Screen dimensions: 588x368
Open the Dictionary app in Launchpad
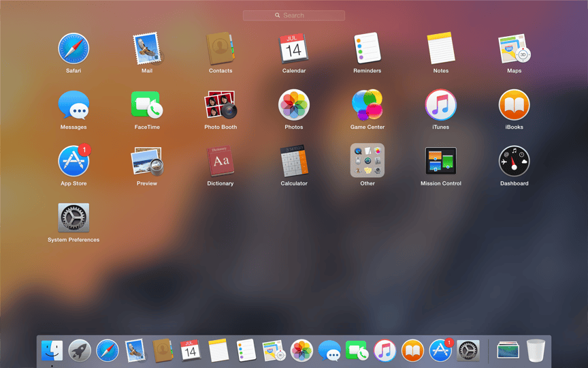[220, 161]
